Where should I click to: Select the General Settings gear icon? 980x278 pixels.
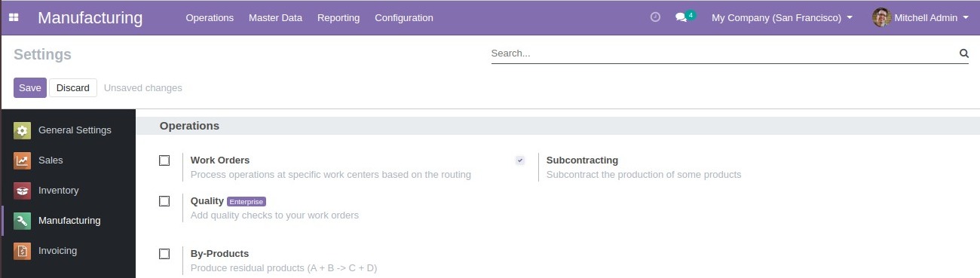[23, 130]
